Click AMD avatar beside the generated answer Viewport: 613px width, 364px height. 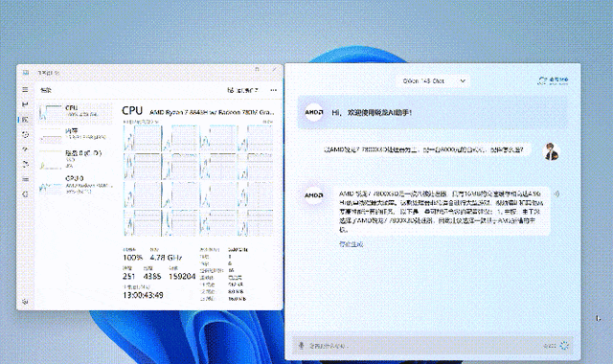314,194
